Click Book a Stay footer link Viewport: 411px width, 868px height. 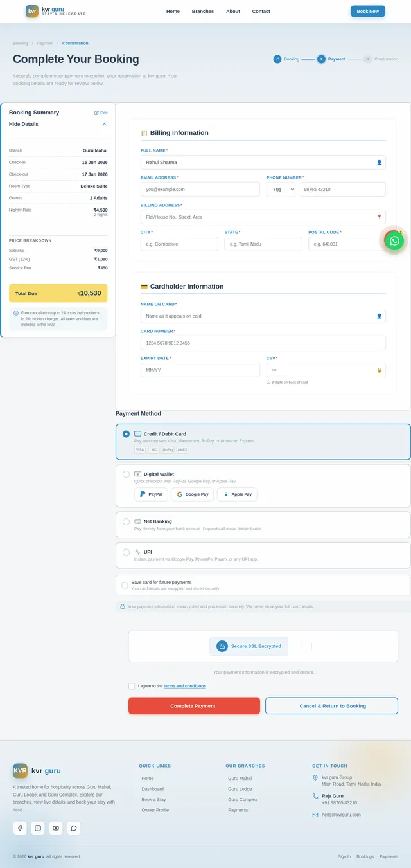tap(154, 800)
